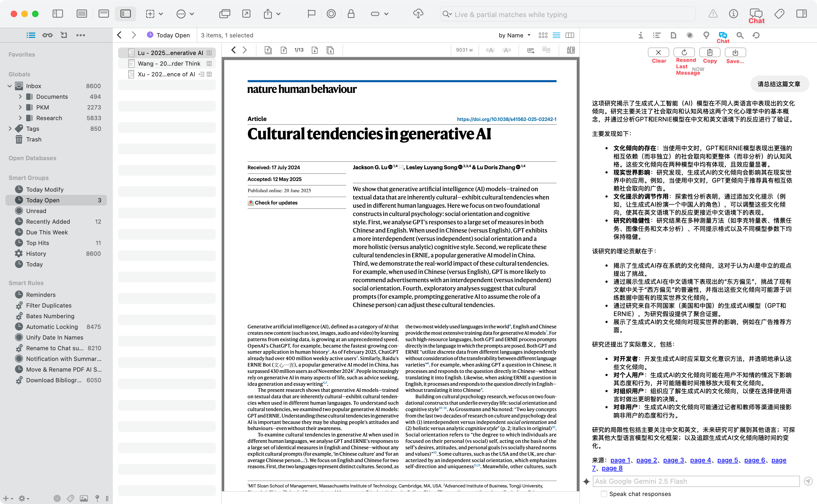Click the lock icon in toolbar

[x=351, y=14]
